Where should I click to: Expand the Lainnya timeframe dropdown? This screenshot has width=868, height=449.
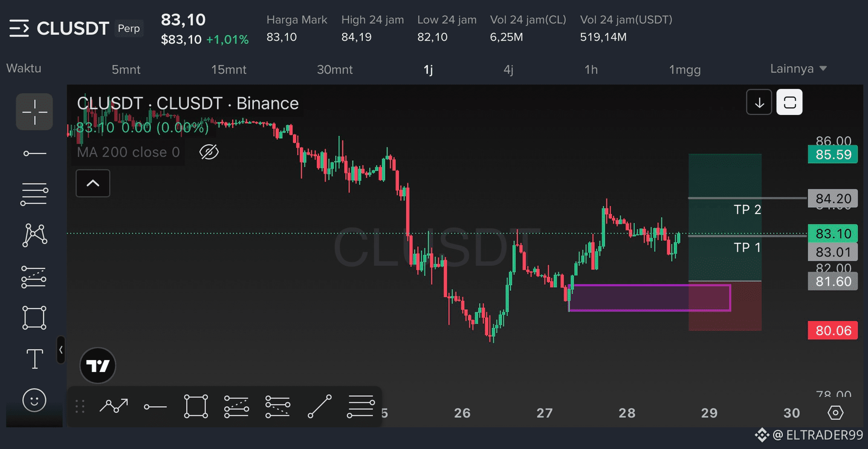798,69
